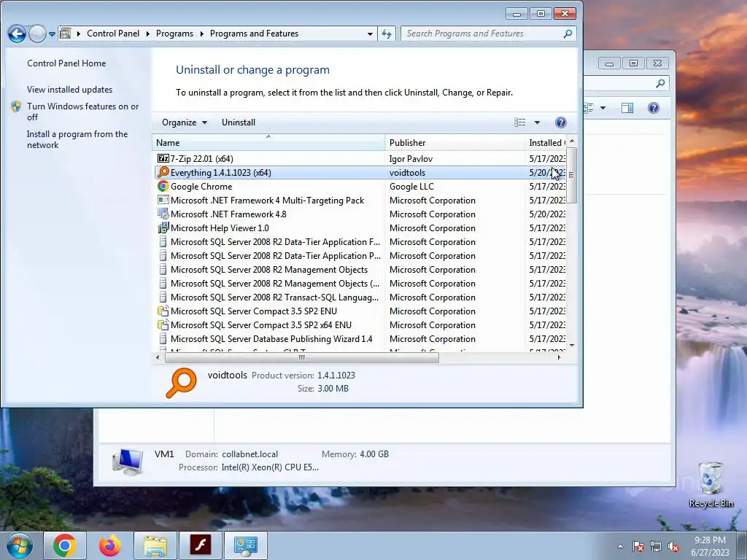Select the Microsoft Help Viewer 1.0 icon
This screenshot has width=747, height=560.
click(x=163, y=227)
